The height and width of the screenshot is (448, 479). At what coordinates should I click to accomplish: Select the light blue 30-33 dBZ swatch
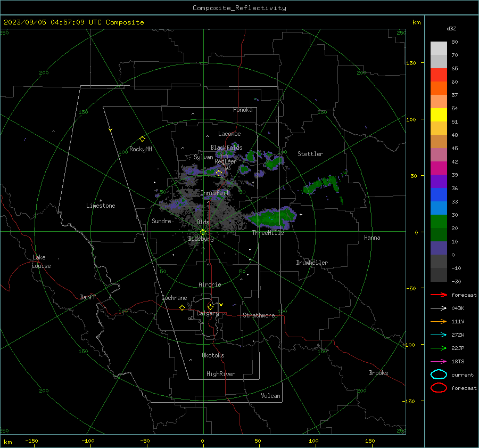pos(439,208)
